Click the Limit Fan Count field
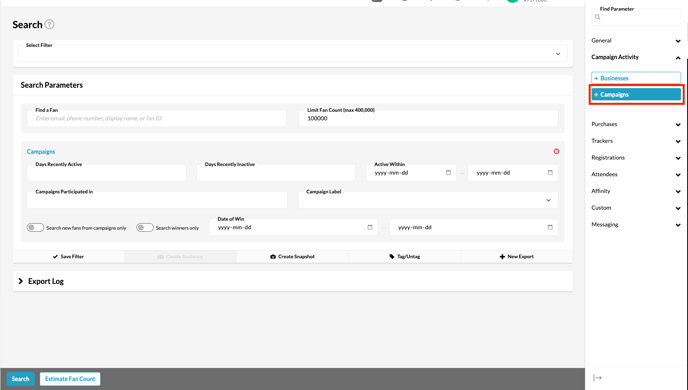The image size is (688, 390). coord(428,118)
